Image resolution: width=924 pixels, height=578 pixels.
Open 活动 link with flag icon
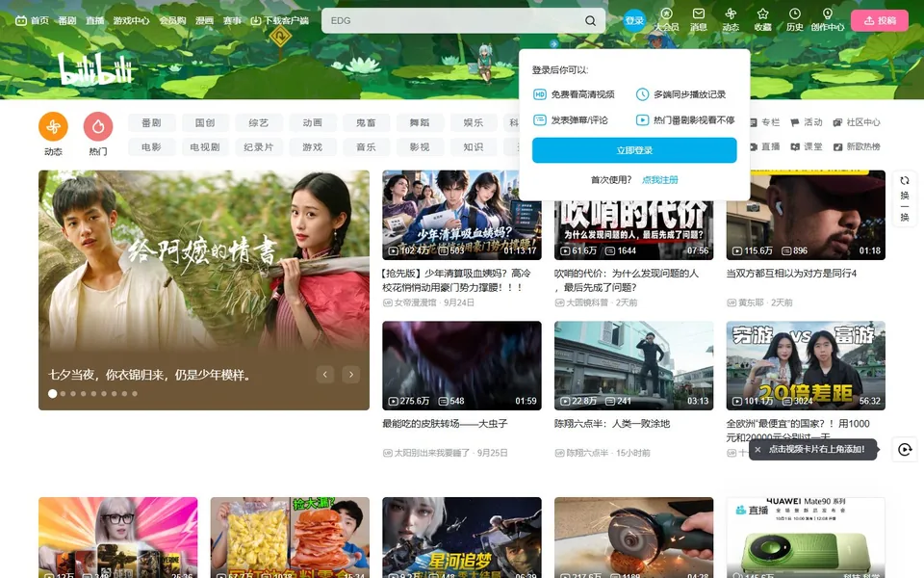click(807, 122)
